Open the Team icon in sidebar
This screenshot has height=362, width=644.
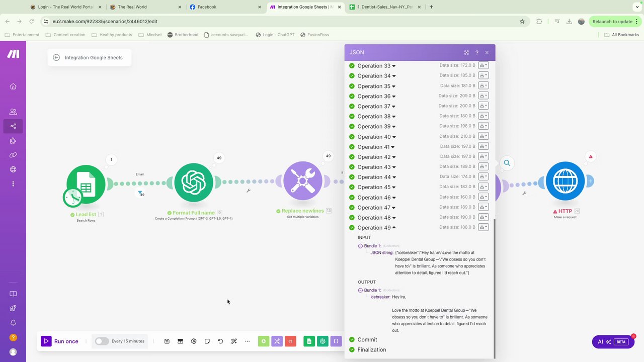coord(13,112)
